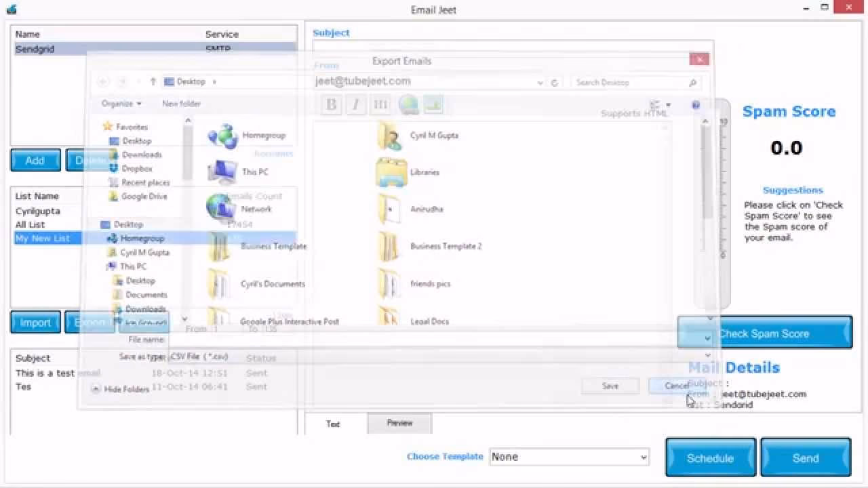
Task: Click the insert link globe icon
Action: tap(408, 104)
